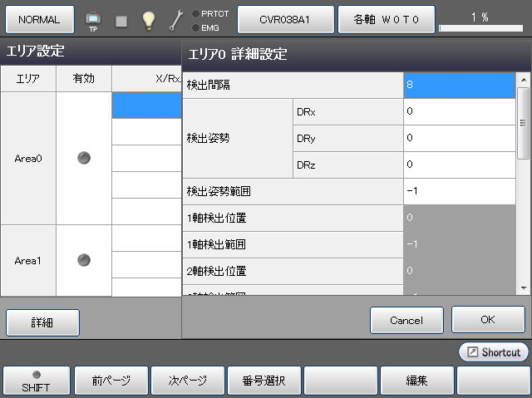Image resolution: width=532 pixels, height=398 pixels.
Task: Open the CVR038A1 robot type selector
Action: click(x=285, y=19)
